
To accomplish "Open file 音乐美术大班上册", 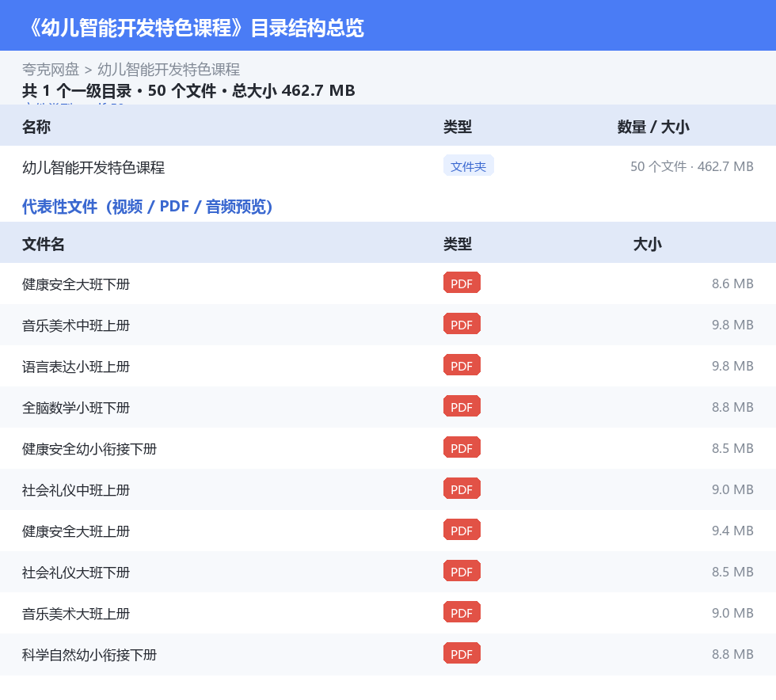I will pyautogui.click(x=76, y=613).
